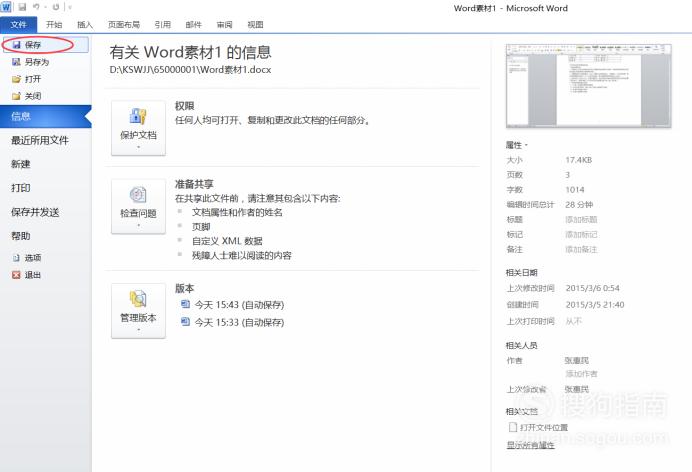Viewport: 692px width, 472px height.
Task: Click Undo in quick access toolbar
Action: [x=36, y=7]
